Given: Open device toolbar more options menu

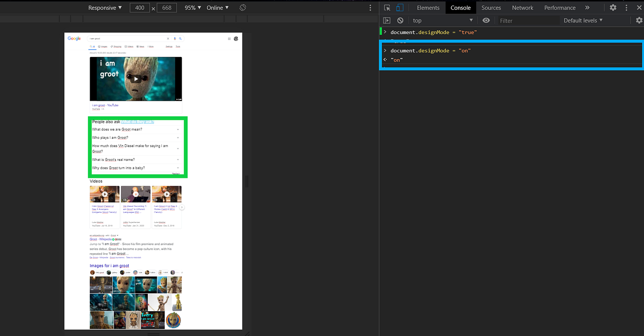Looking at the screenshot, I should pos(370,8).
